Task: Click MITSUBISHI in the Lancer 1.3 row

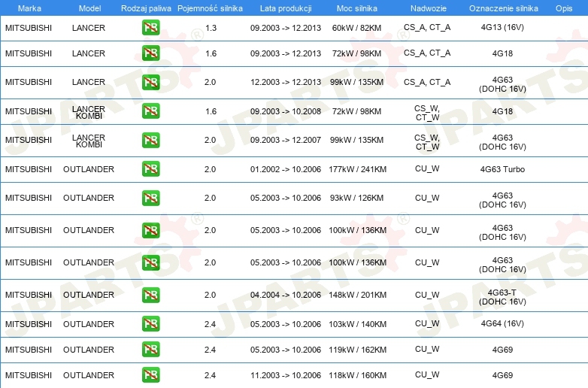Action: click(29, 28)
